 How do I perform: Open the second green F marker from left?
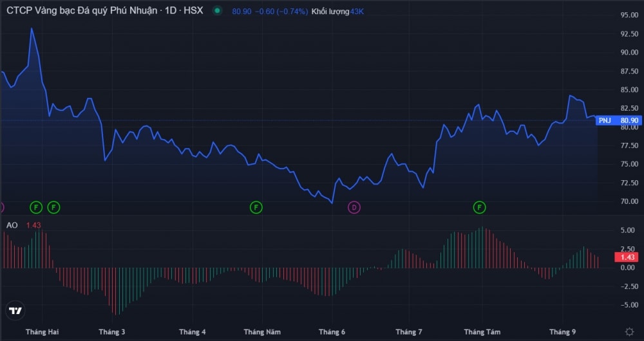[x=53, y=208]
